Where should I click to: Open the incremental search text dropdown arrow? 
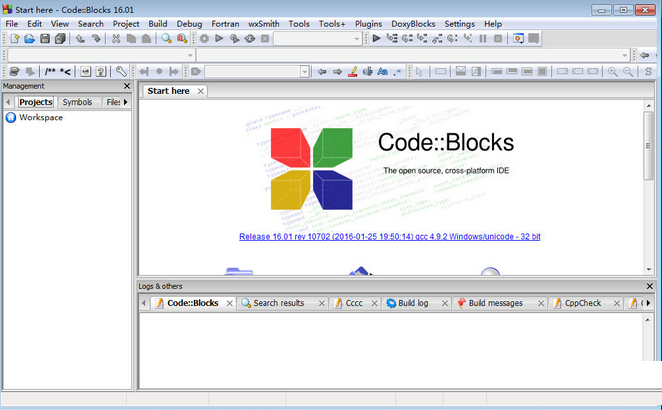tap(305, 71)
